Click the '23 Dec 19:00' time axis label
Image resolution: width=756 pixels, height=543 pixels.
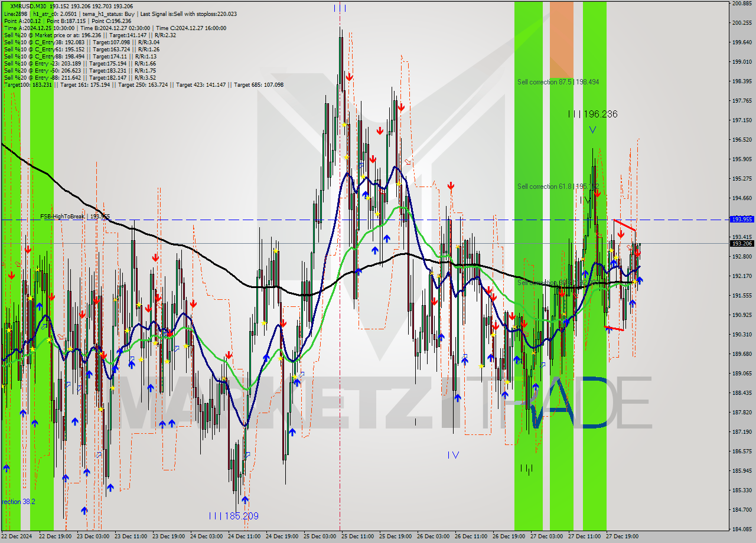coord(169,537)
